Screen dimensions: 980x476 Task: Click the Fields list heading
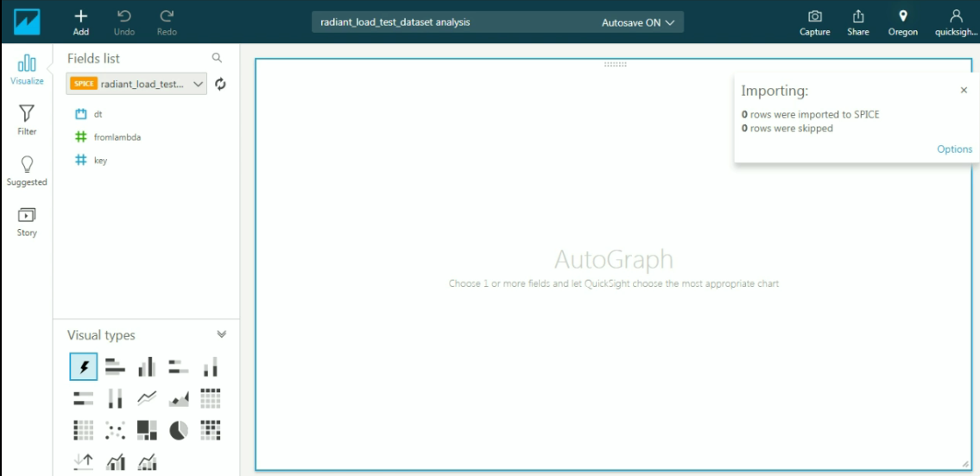click(x=94, y=58)
